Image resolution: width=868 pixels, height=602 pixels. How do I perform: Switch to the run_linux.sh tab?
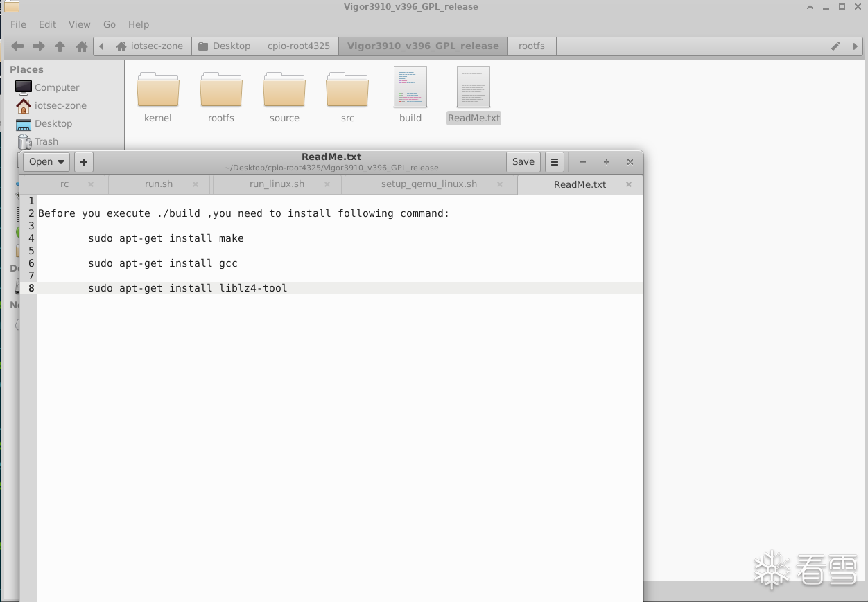pos(277,184)
